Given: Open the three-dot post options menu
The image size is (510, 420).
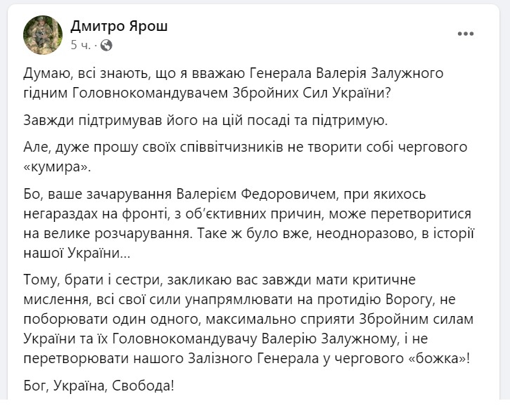Looking at the screenshot, I should (x=466, y=34).
